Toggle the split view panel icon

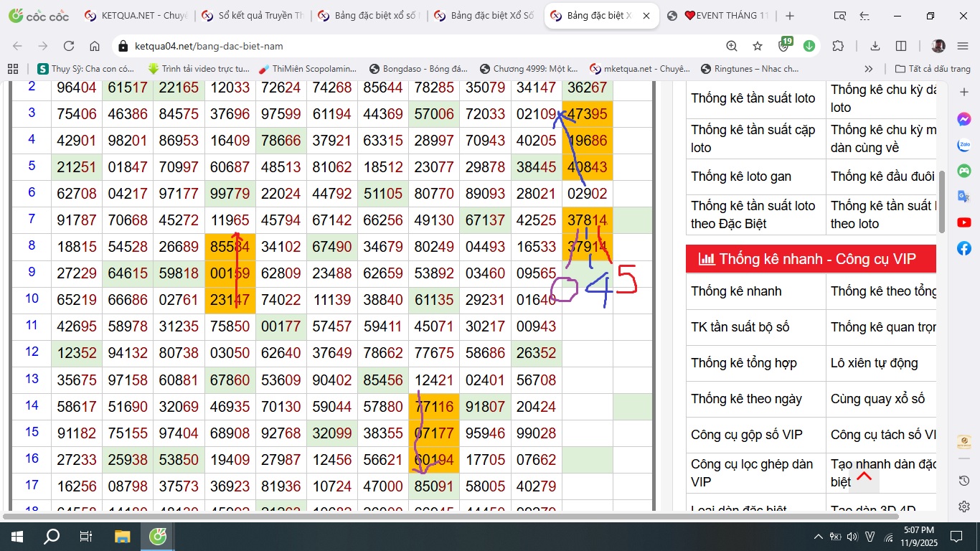coord(901,46)
